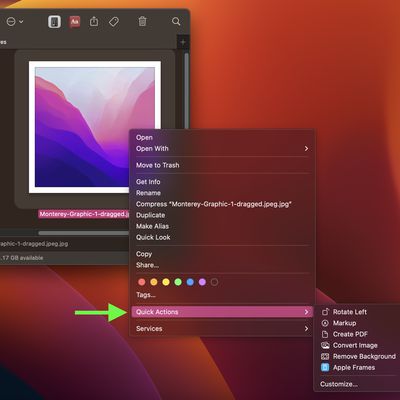Viewport: 400px width, 400px height.
Task: Choose Quick Look
Action: pos(222,237)
